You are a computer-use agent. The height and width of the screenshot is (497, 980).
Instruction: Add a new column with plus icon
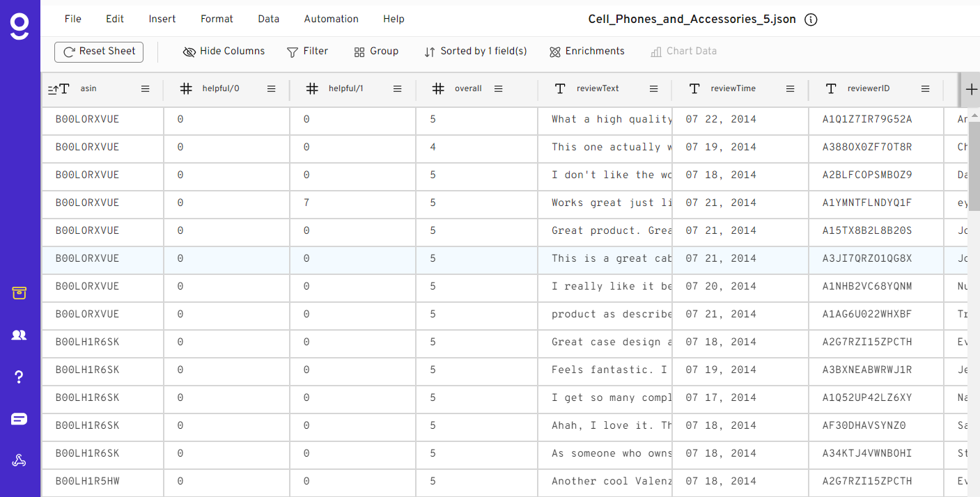pyautogui.click(x=972, y=89)
